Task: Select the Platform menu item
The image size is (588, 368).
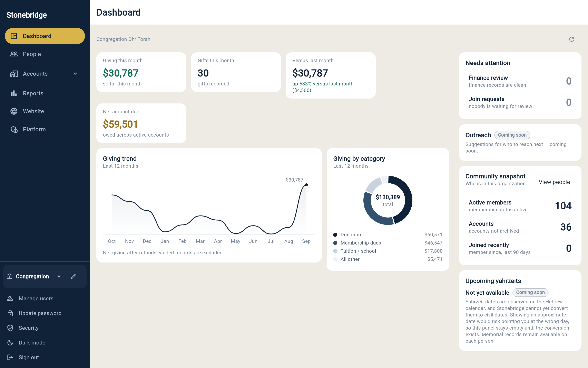Action: (45, 129)
